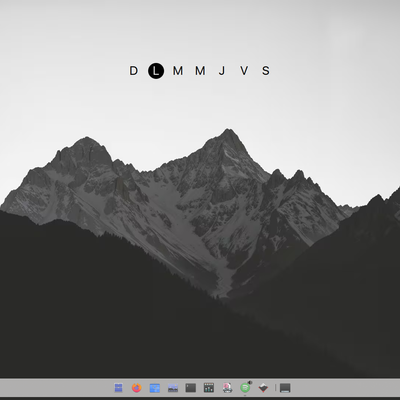Click the J day letter in widget

pos(222,71)
